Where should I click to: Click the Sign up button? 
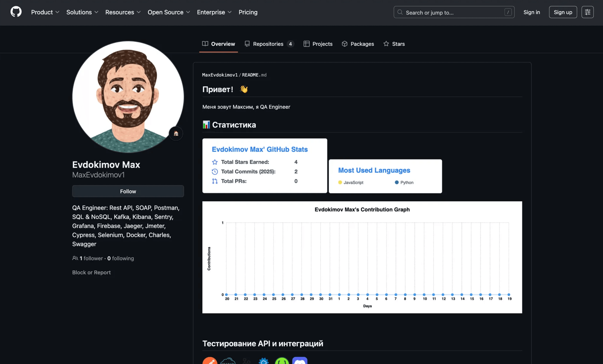click(563, 12)
